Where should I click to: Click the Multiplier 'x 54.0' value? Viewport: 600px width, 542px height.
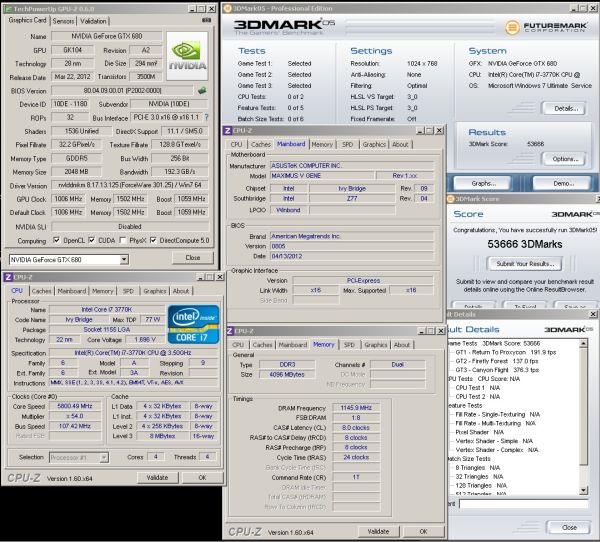click(74, 416)
